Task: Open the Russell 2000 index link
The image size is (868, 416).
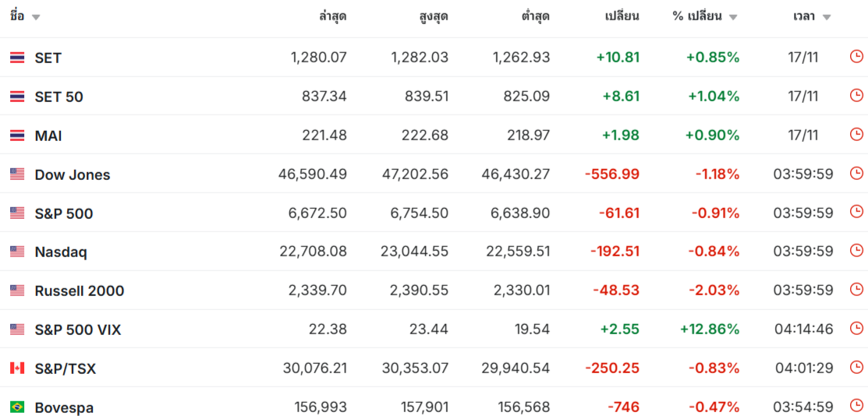Action: tap(80, 291)
